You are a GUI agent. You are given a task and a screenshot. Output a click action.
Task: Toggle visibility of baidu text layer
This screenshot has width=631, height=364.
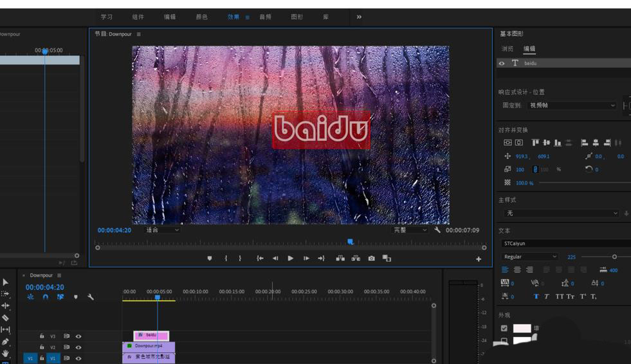click(502, 63)
